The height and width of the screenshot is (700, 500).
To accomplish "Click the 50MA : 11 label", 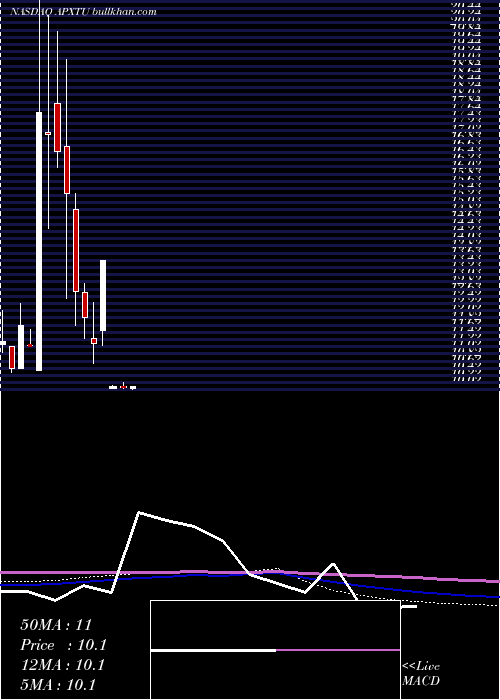I will [x=56, y=625].
